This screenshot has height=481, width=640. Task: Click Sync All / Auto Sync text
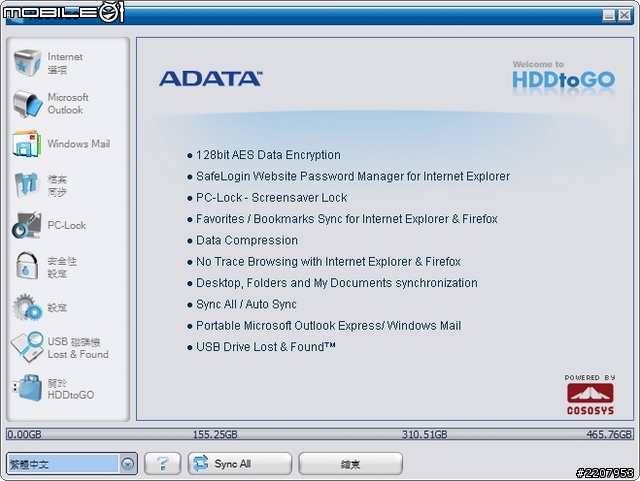tap(246, 304)
